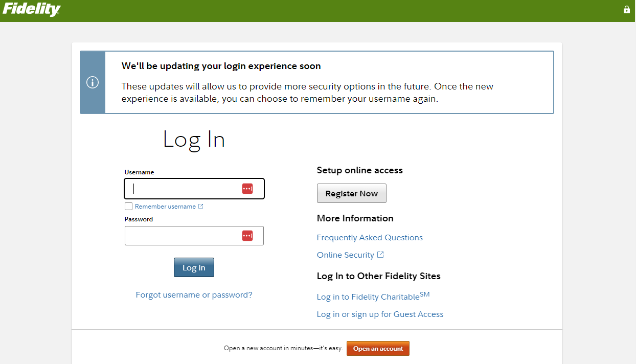Click the info icon in the notice banner

coord(92,82)
